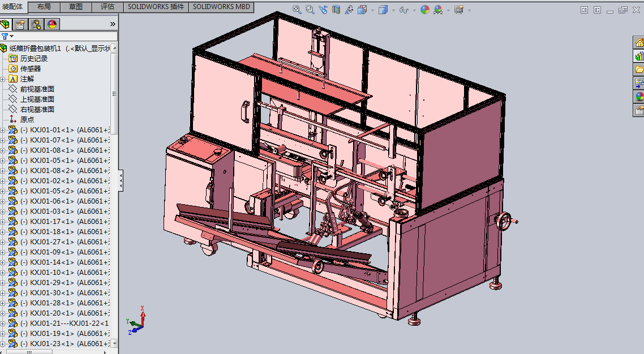
Task: Open SolidWorks Resources home task pane
Action: click(639, 43)
